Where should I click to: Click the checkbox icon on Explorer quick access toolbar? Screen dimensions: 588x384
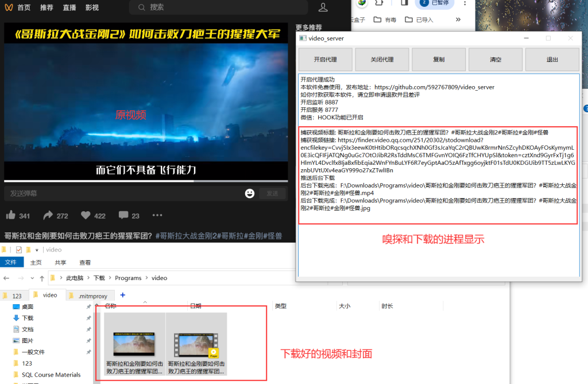(x=18, y=249)
